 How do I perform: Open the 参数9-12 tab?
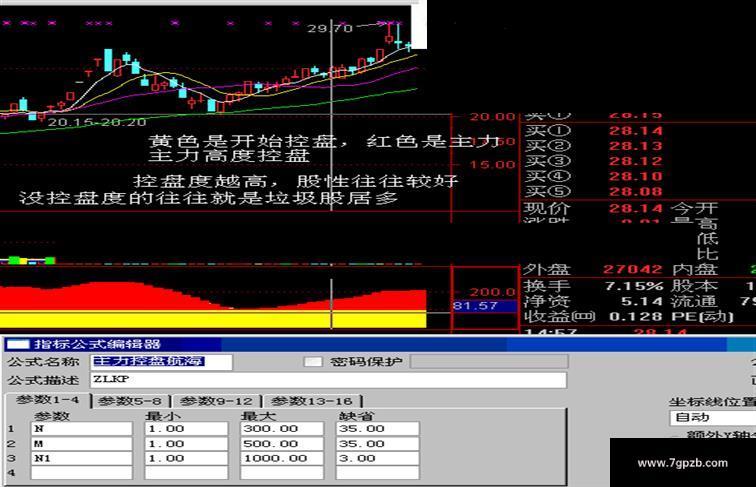216,401
